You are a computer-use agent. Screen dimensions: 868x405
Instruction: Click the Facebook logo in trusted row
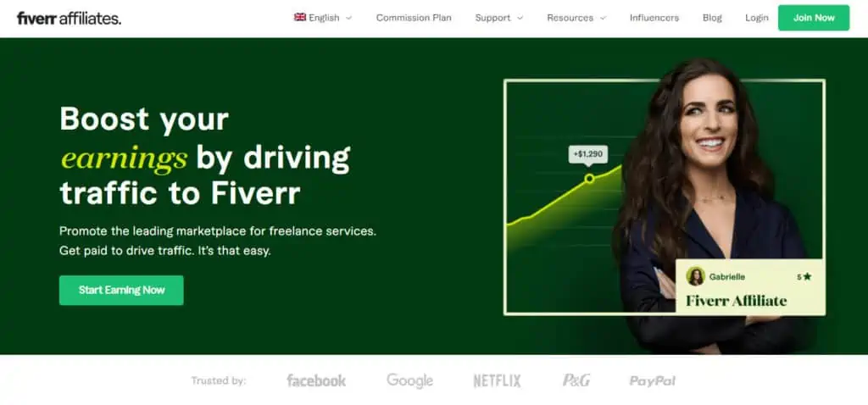tap(316, 380)
